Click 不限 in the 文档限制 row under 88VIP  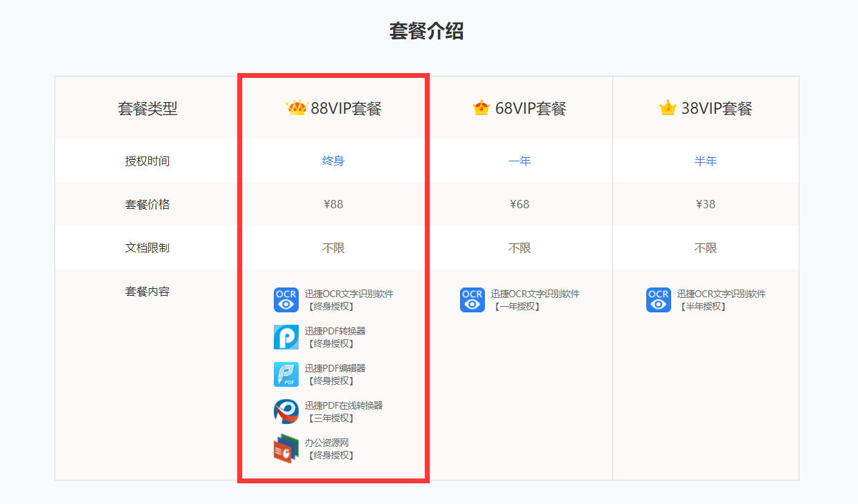click(x=333, y=248)
